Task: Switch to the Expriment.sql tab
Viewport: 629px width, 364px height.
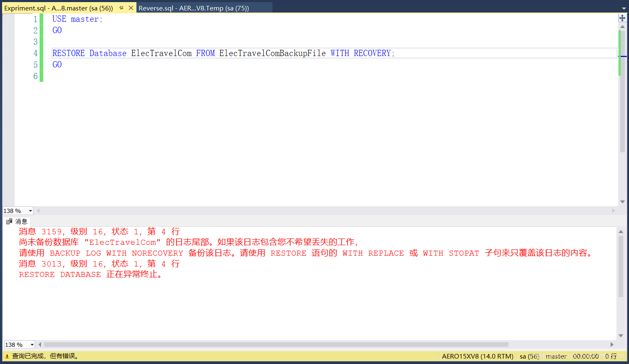Action: point(59,8)
